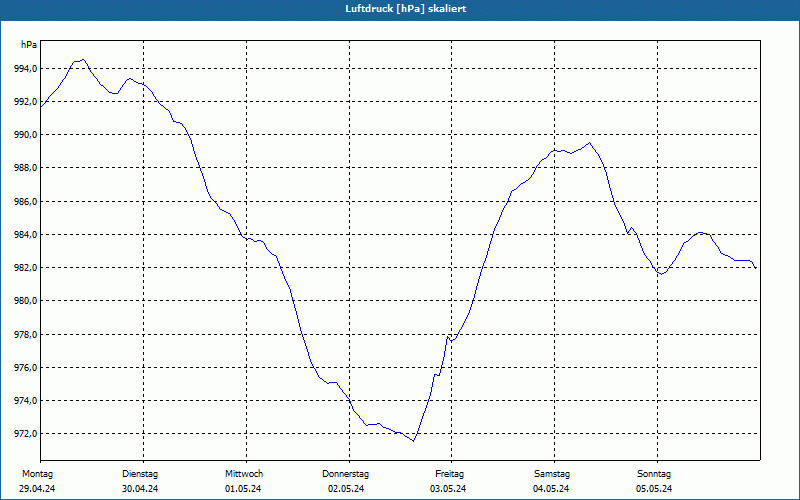
Task: Click the 'Dienstag' day label
Action: [140, 474]
